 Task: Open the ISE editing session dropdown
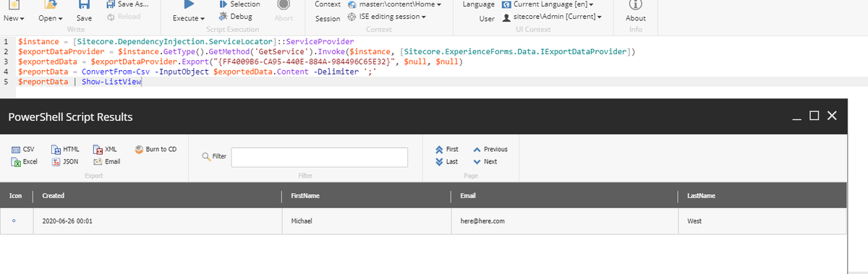387,17
